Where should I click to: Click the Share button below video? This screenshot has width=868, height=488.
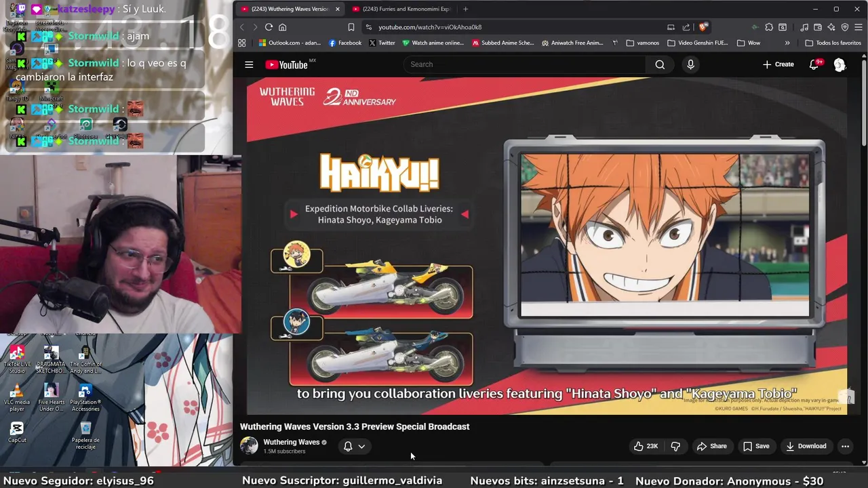(x=711, y=446)
